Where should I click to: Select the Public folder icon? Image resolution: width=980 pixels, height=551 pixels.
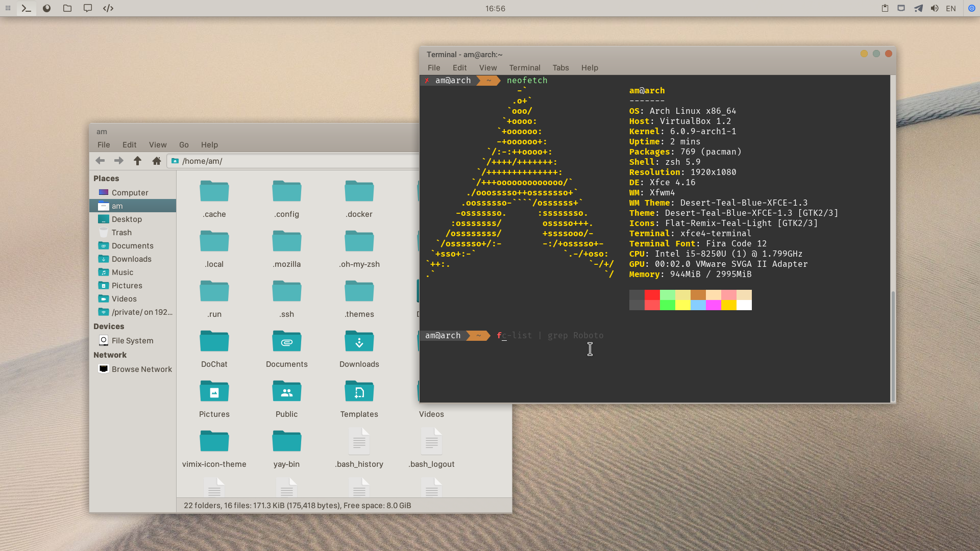point(287,391)
